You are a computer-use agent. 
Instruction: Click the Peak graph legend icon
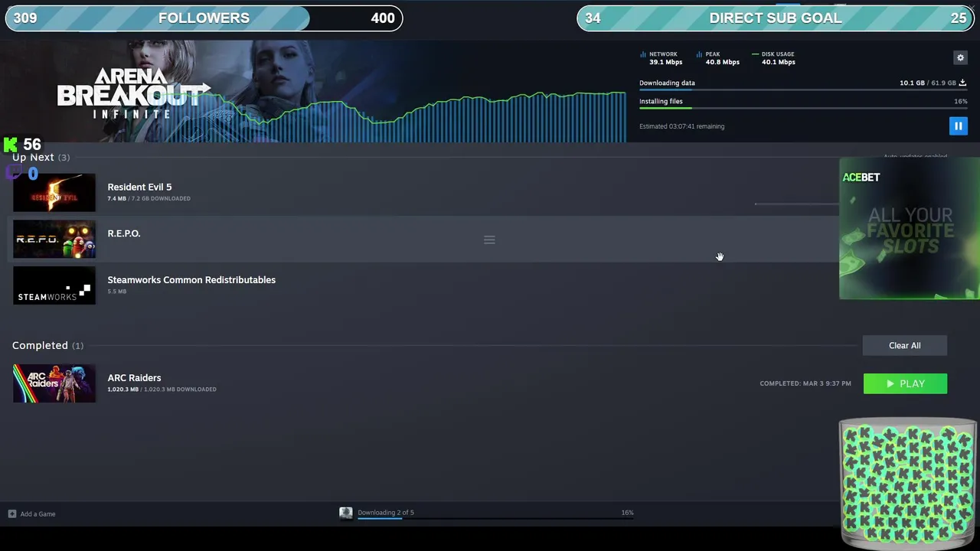(x=699, y=54)
